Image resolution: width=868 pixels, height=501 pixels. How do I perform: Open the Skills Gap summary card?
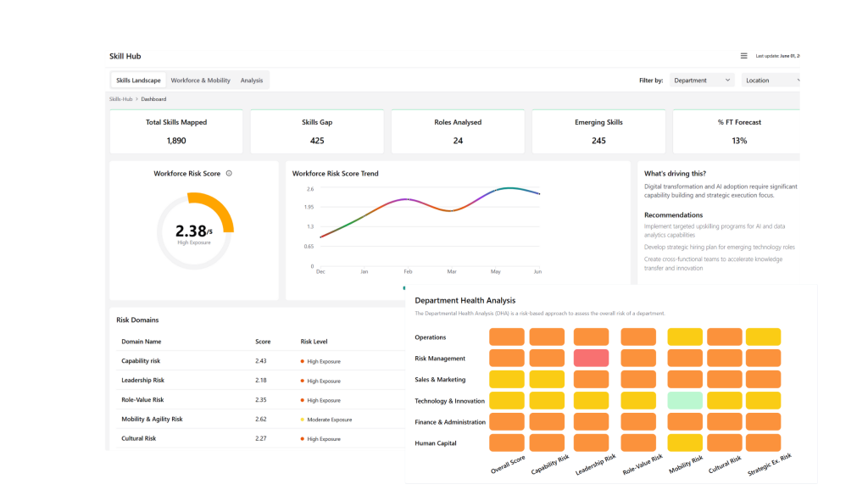pyautogui.click(x=317, y=131)
